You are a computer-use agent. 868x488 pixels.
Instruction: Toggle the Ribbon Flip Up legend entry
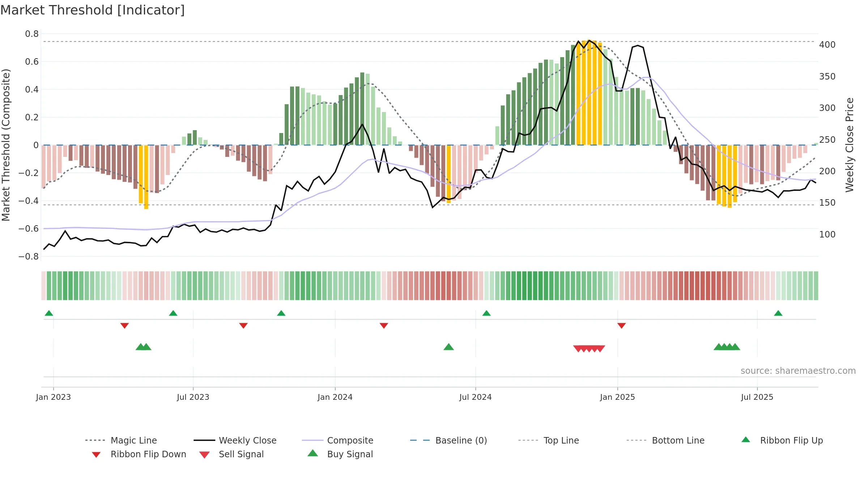[x=782, y=440]
